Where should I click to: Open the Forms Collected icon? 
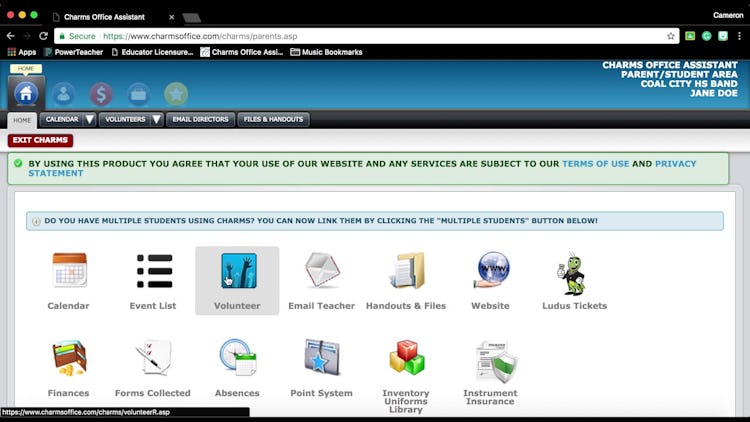[154, 357]
